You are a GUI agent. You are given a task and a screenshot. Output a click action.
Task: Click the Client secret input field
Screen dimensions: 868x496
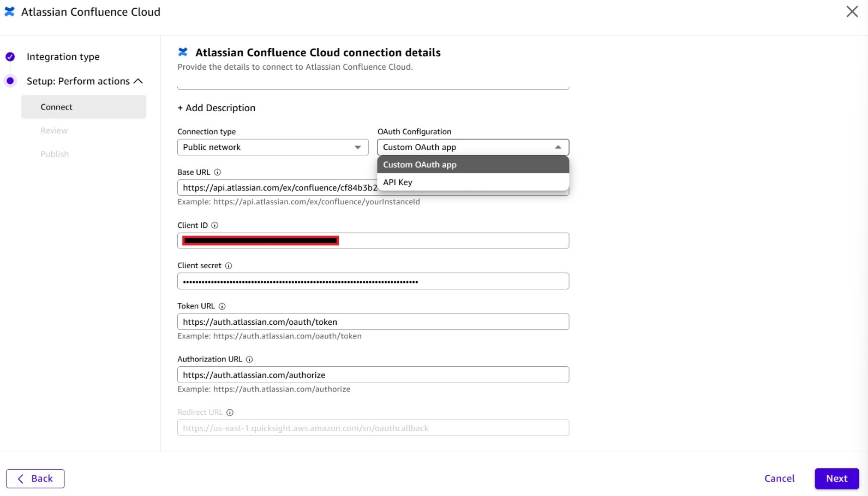pos(373,281)
